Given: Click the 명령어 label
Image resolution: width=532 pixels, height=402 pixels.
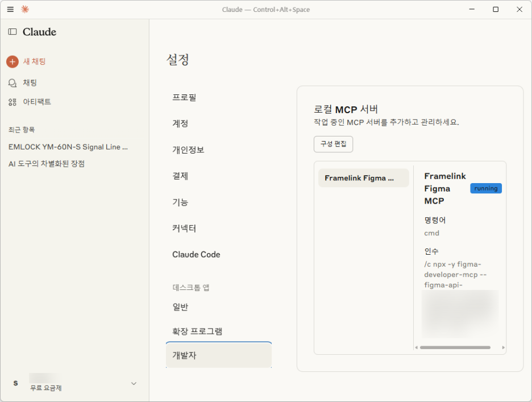Looking at the screenshot, I should point(435,220).
